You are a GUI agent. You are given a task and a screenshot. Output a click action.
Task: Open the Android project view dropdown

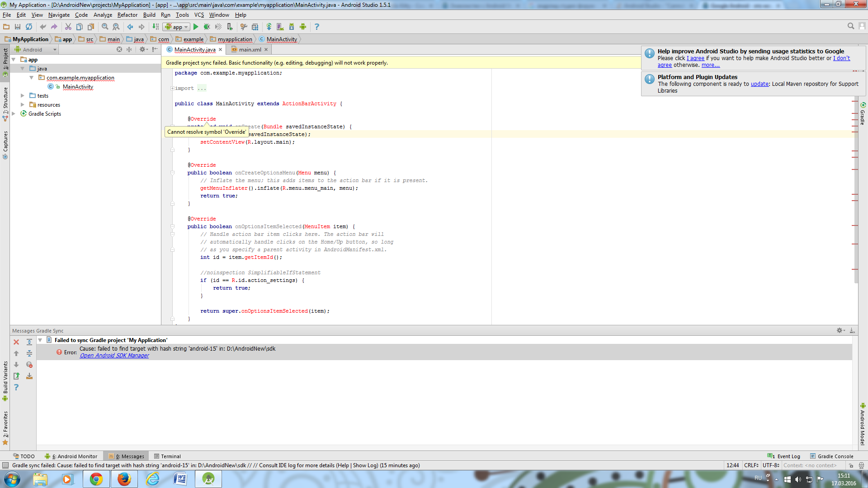(36, 50)
